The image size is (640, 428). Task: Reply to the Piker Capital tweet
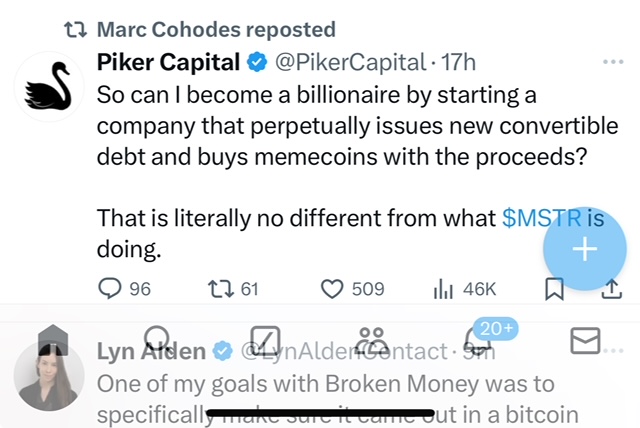point(111,289)
